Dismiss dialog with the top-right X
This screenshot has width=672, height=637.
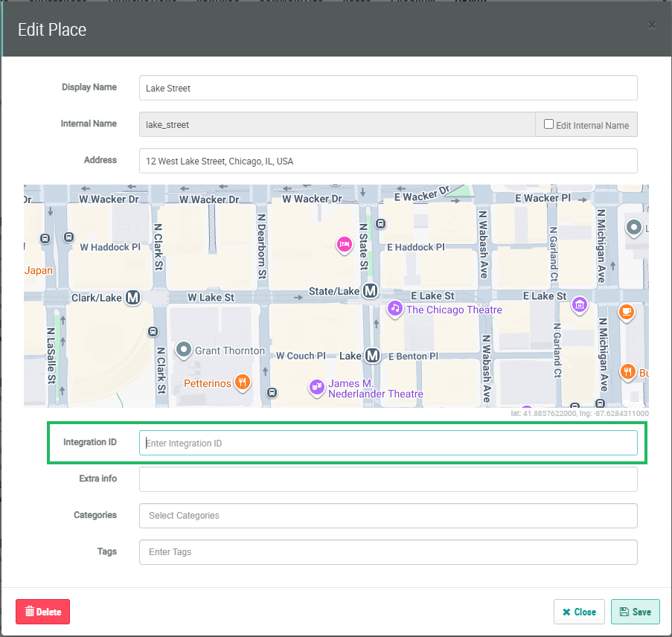tap(652, 25)
